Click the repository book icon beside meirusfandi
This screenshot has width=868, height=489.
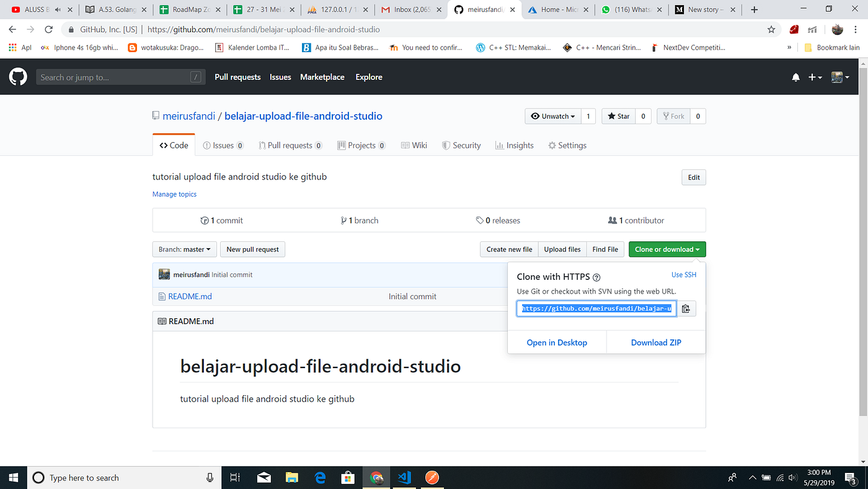click(x=155, y=115)
